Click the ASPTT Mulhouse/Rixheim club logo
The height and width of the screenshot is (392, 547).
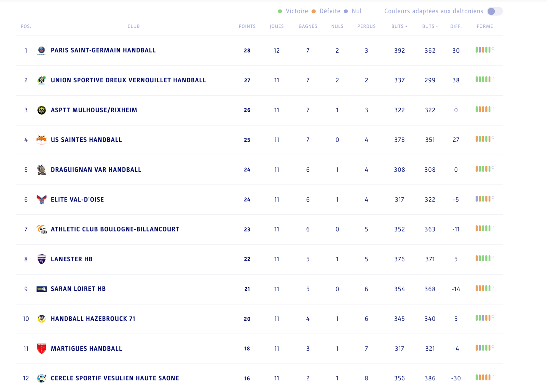[41, 110]
